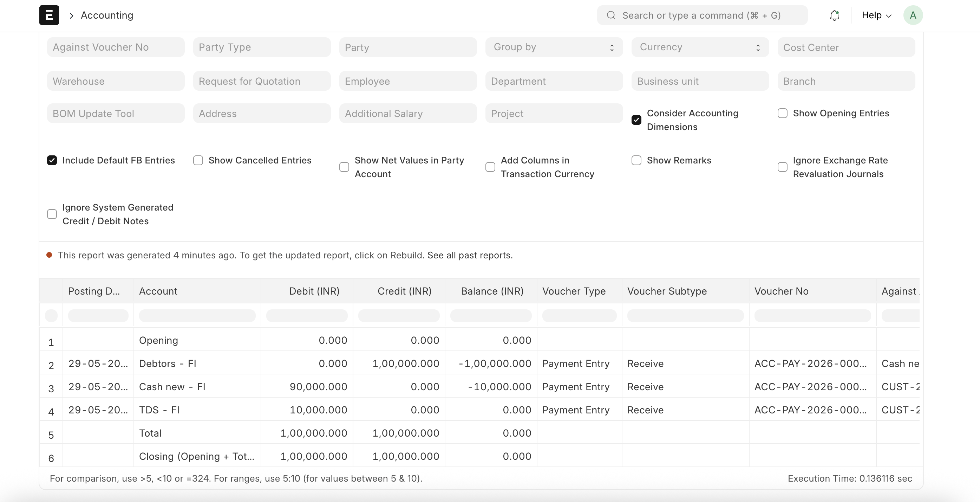Viewport: 980px width, 502px height.
Task: Open the Help dropdown menu
Action: click(876, 15)
